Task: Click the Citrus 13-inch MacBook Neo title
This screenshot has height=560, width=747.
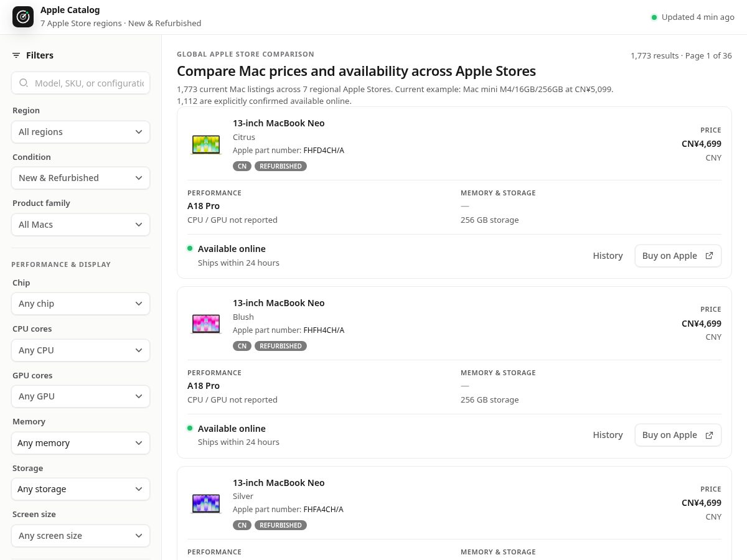Action: point(279,123)
